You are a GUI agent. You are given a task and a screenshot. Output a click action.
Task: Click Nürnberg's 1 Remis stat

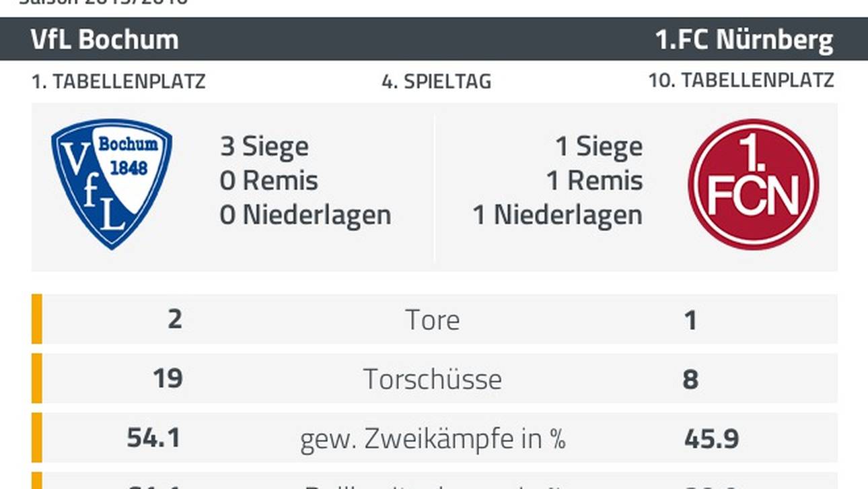(594, 181)
